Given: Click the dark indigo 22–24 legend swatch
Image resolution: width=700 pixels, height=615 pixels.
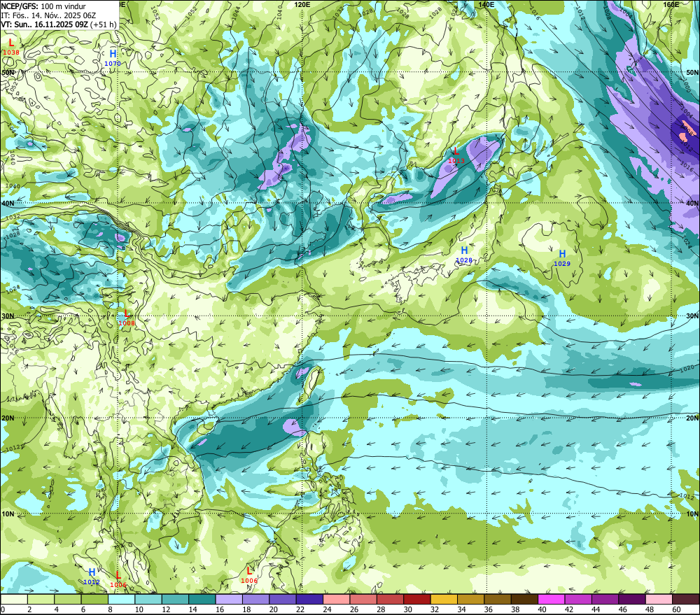Looking at the screenshot, I should click(310, 599).
